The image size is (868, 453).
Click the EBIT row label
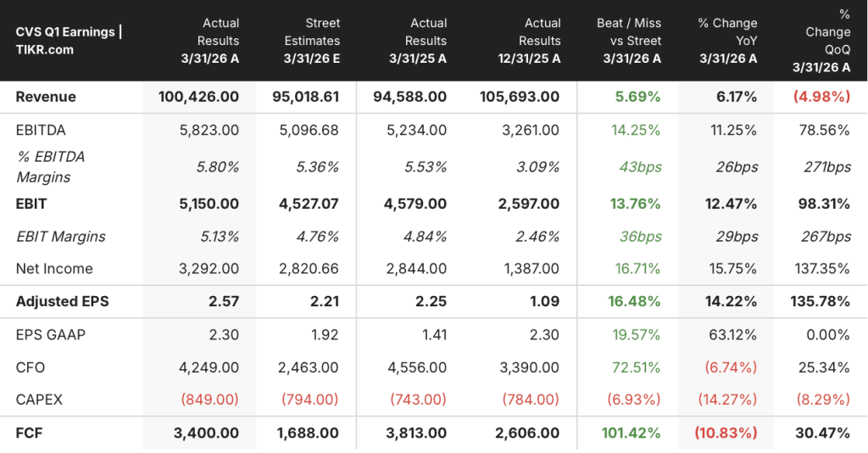tap(31, 204)
